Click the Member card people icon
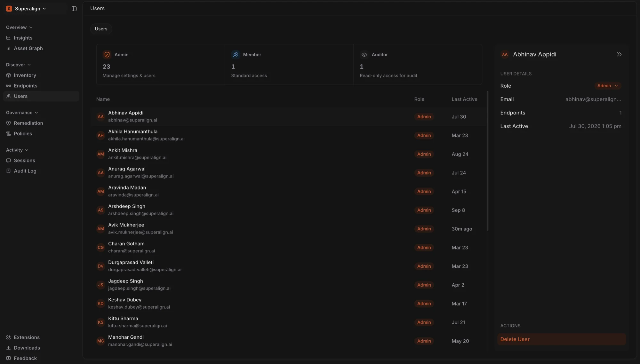 (236, 55)
